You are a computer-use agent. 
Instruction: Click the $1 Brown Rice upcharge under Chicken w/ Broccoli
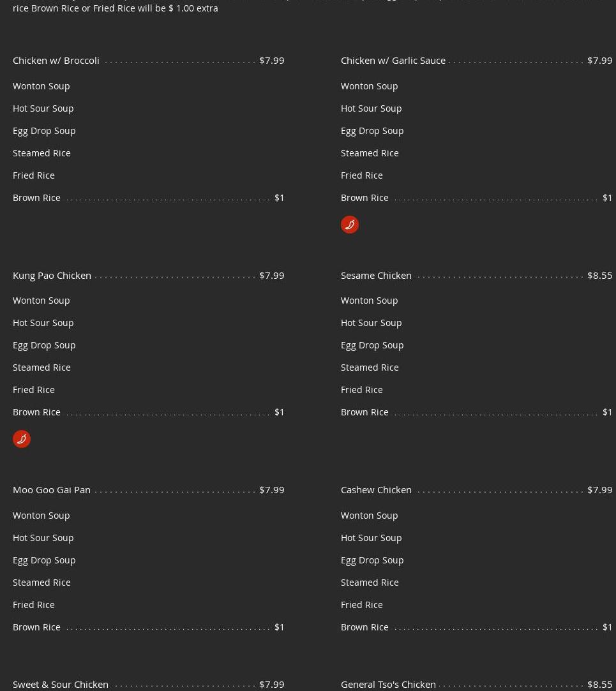[279, 197]
